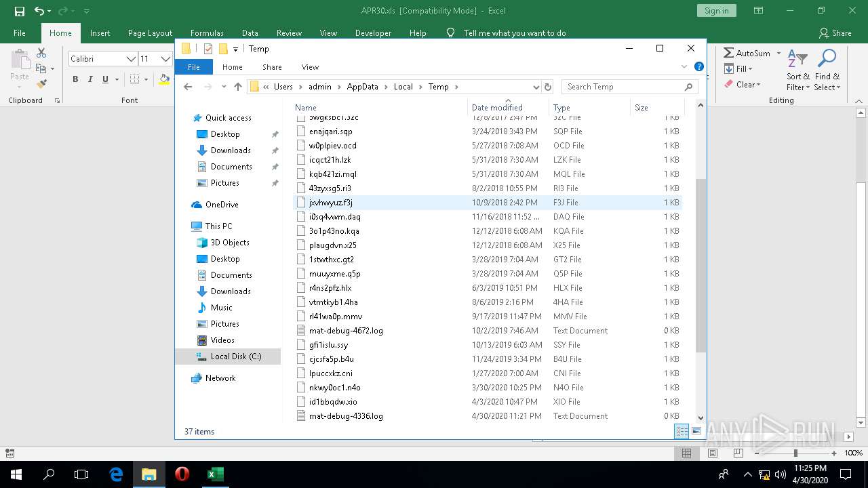This screenshot has height=488, width=868.
Task: Click the Up one level arrow
Action: [237, 87]
